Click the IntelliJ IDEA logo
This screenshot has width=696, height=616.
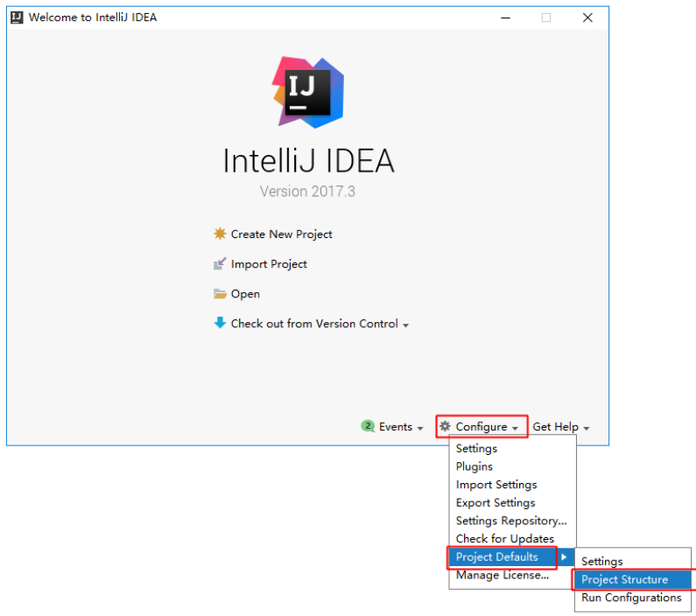(308, 92)
